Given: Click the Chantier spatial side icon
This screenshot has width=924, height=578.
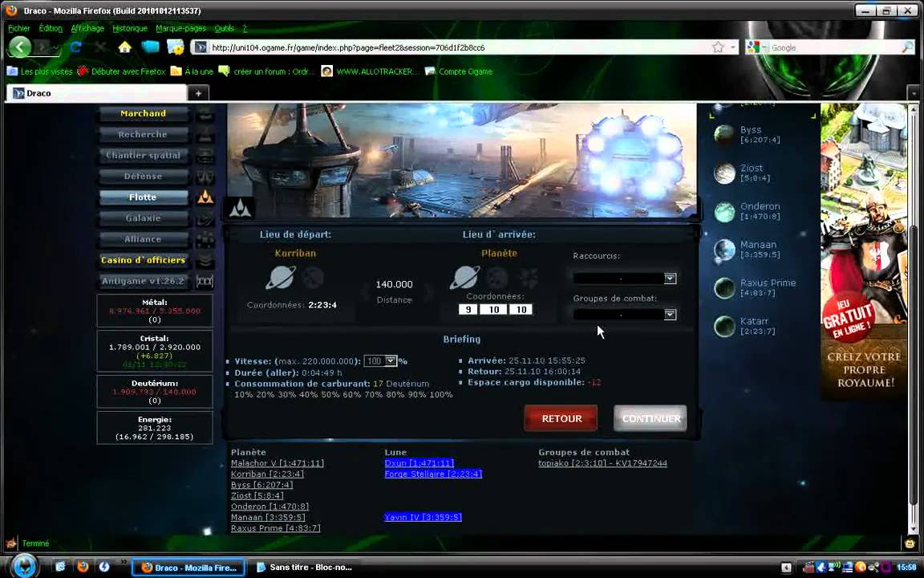Looking at the screenshot, I should (205, 156).
